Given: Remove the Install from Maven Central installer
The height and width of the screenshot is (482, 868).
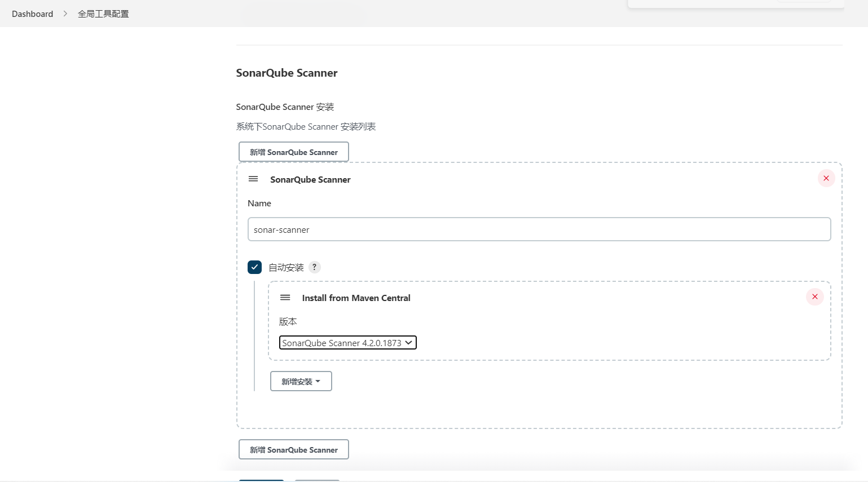Looking at the screenshot, I should (815, 297).
